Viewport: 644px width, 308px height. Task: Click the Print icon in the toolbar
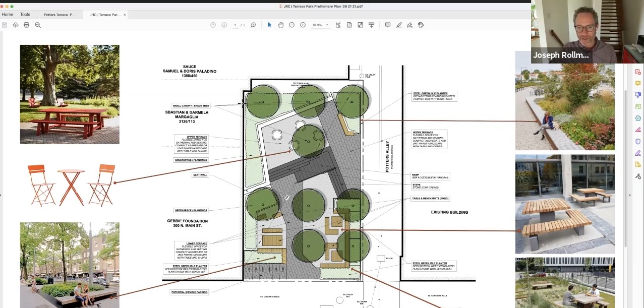point(26,25)
